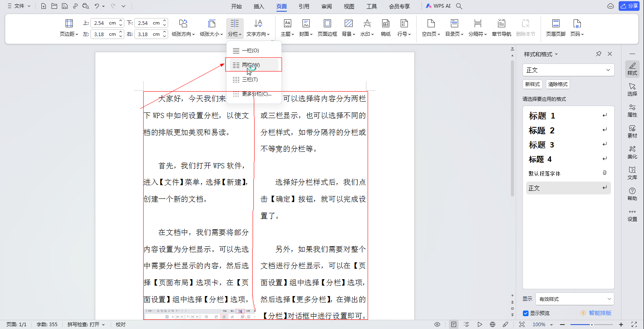Open the page number (页码) tool
This screenshot has width=644, height=329.
coord(577,28)
